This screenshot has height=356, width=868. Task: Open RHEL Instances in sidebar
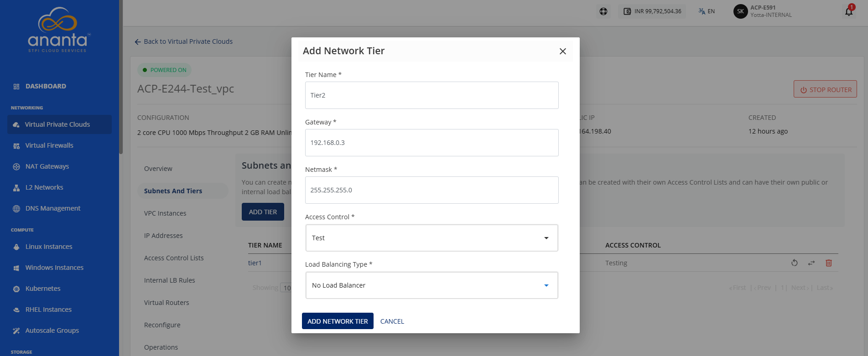48,310
